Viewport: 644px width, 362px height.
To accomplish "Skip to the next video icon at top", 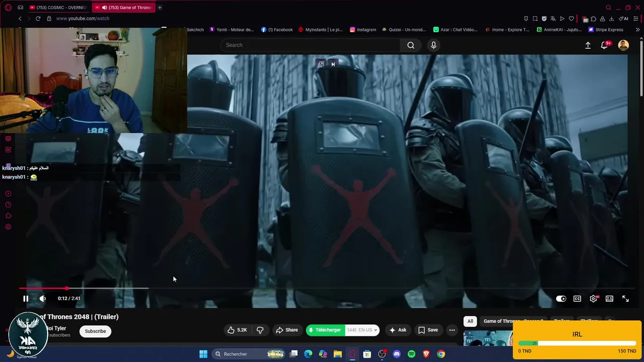I will point(333,64).
